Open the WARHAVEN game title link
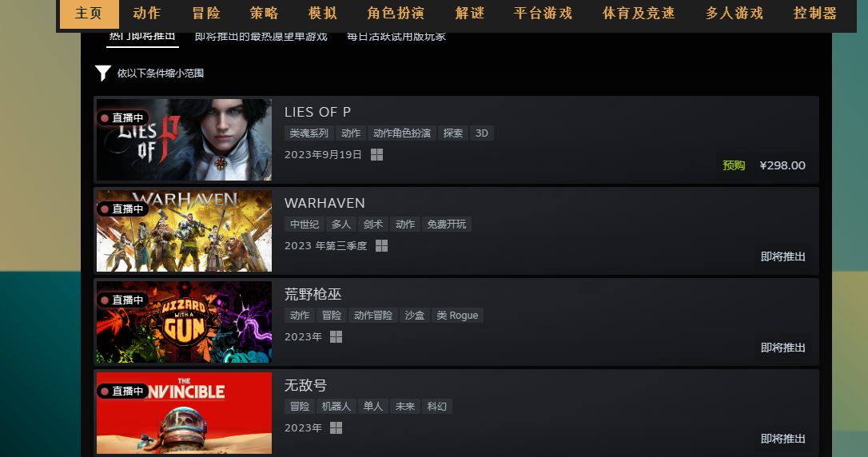The width and height of the screenshot is (868, 457). point(325,203)
